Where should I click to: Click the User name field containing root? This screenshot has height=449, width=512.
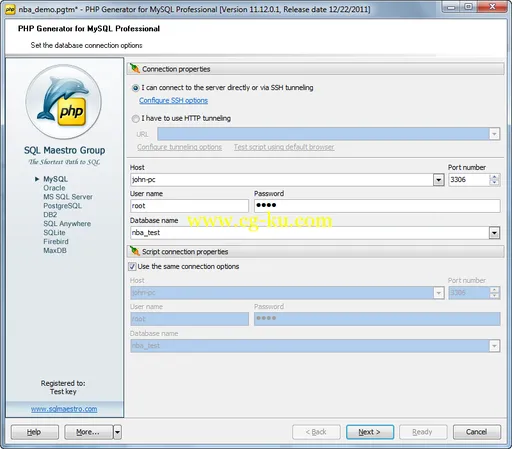(189, 206)
